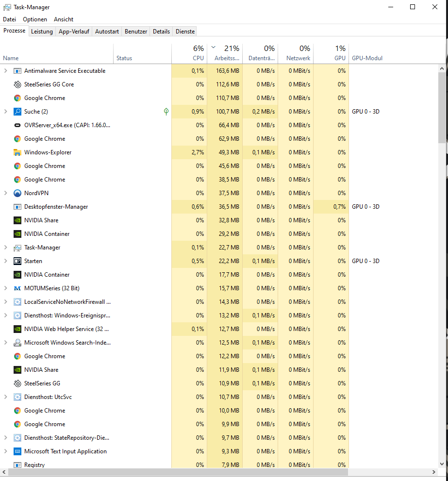Click the Suche magnifier icon
This screenshot has width=448, height=481.
pyautogui.click(x=17, y=112)
